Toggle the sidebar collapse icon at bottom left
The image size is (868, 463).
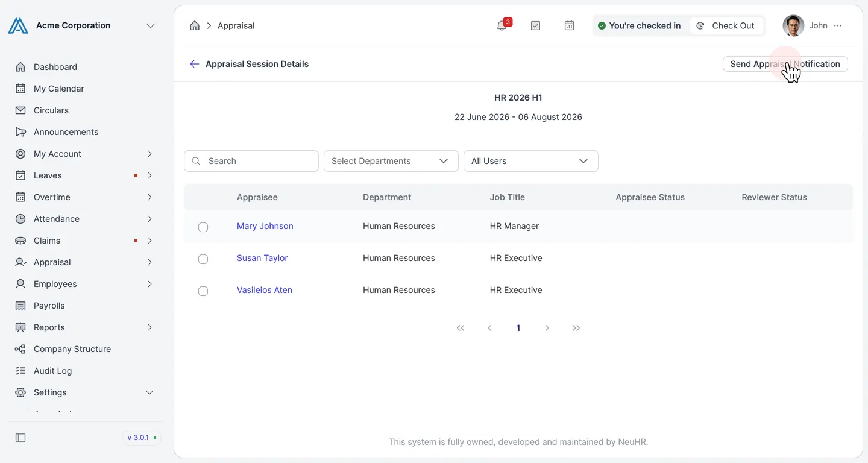point(20,438)
